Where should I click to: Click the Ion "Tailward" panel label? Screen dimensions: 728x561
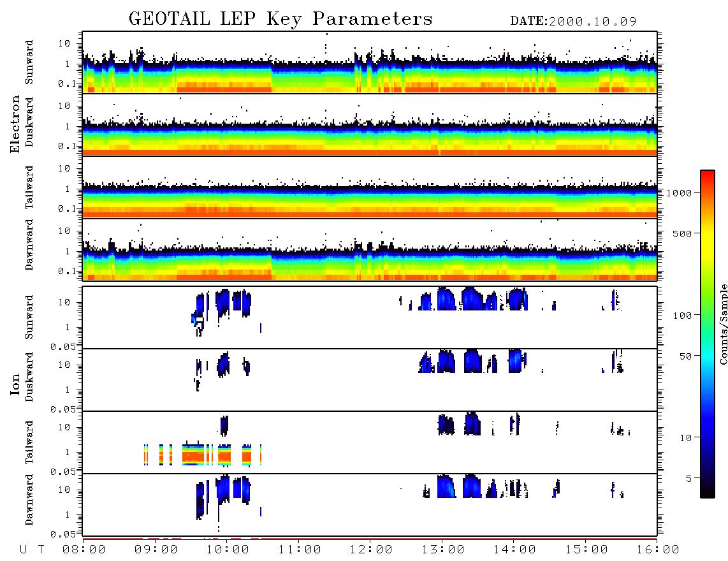[x=29, y=442]
